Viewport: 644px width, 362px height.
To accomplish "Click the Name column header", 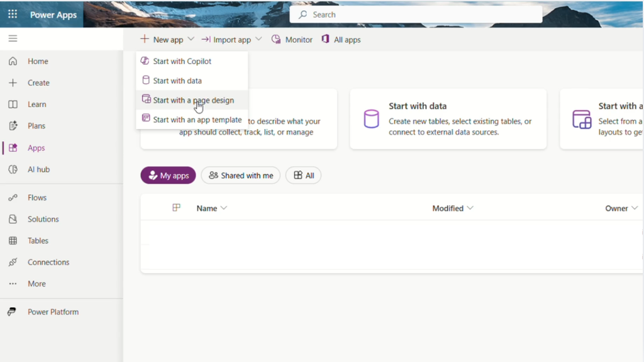I will [206, 208].
